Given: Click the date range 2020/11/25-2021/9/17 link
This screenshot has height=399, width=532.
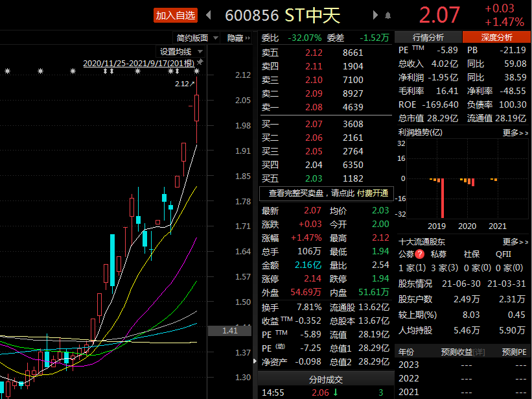Looking at the screenshot, I should point(139,63).
